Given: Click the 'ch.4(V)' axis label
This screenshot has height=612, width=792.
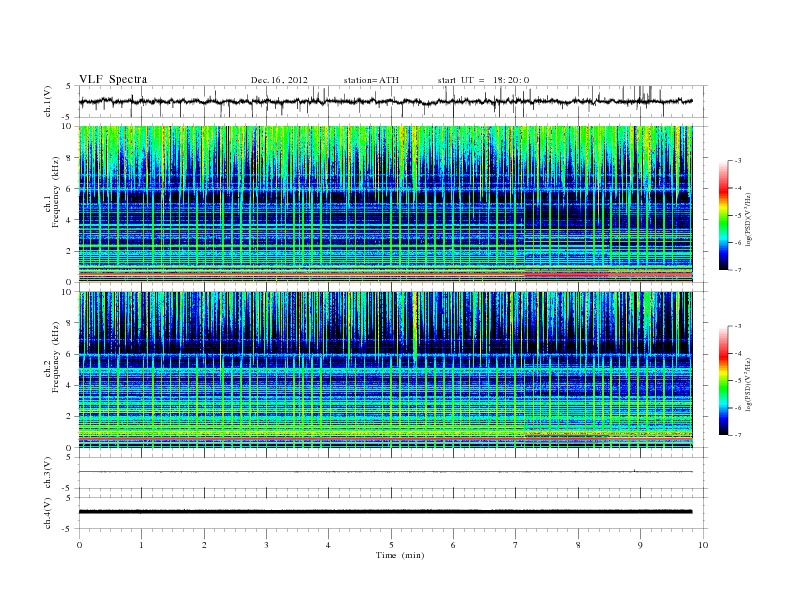Looking at the screenshot, I should (48, 513).
